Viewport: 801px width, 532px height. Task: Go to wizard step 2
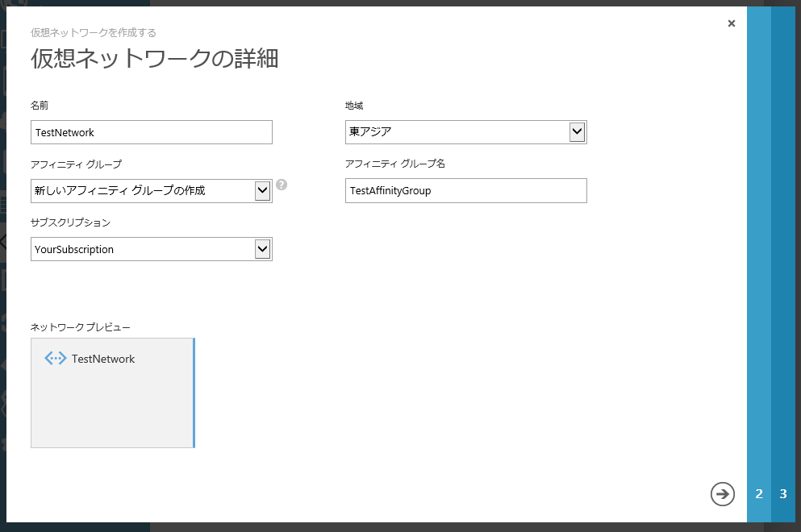(x=759, y=494)
